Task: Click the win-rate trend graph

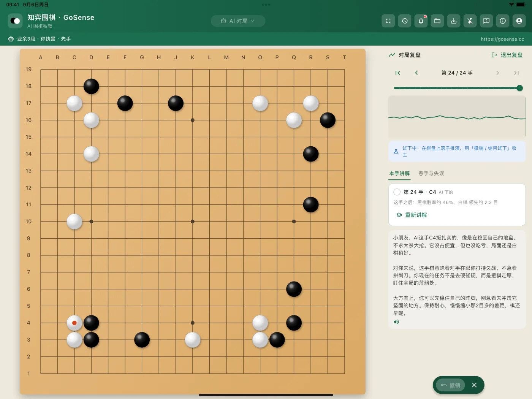Action: click(x=457, y=116)
